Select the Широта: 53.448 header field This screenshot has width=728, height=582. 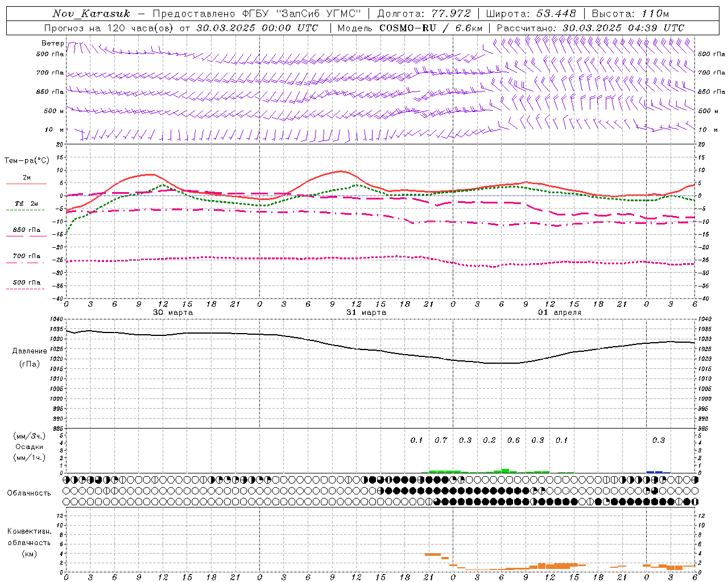[x=530, y=14]
